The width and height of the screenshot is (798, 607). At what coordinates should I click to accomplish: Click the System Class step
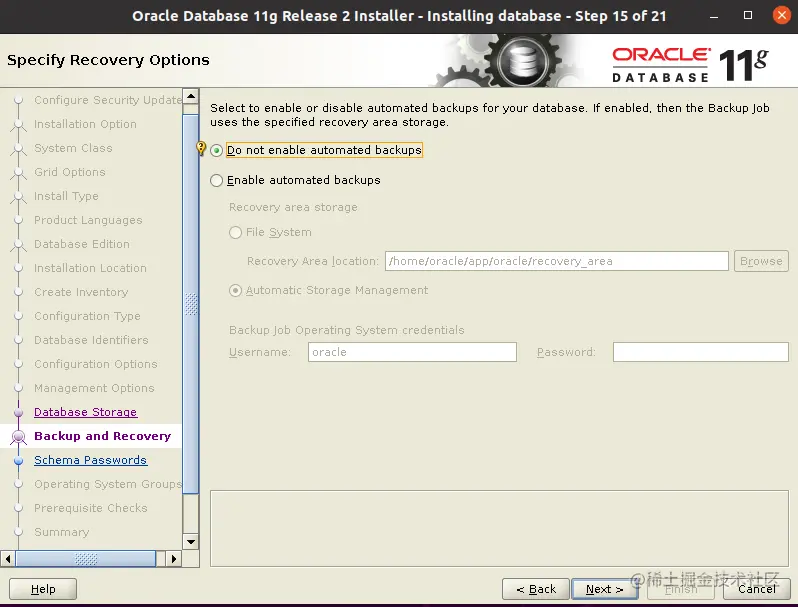(x=73, y=148)
